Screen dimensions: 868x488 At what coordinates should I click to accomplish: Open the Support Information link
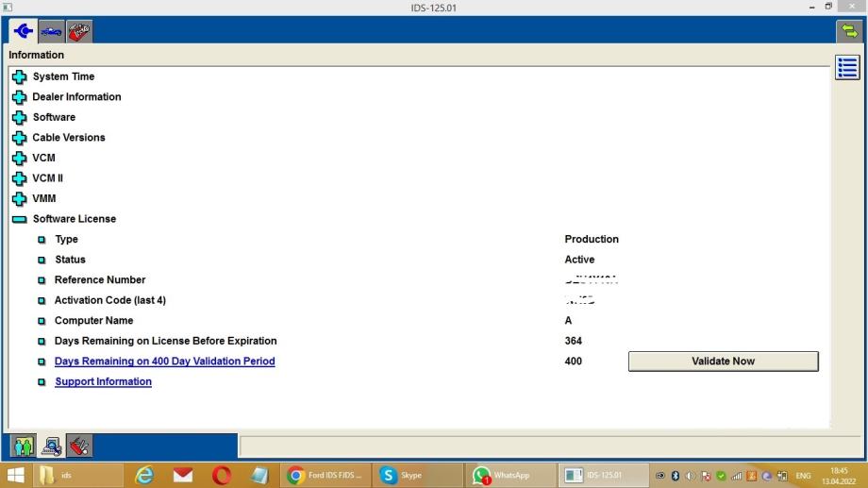103,381
